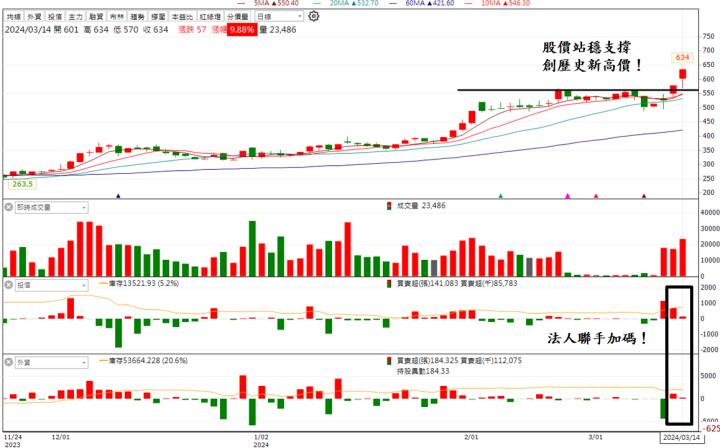Click the 庫存13521.93 (5.2%) legend
720x448 pixels.
(140, 284)
